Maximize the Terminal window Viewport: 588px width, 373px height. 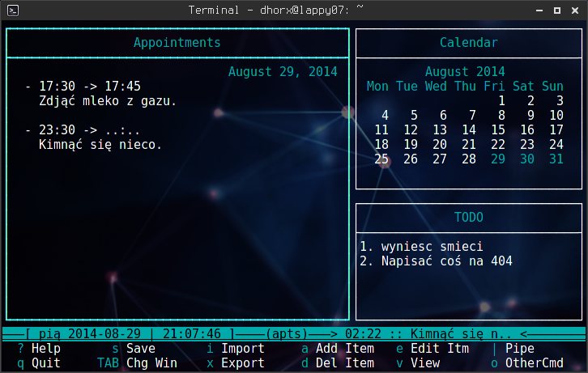click(557, 11)
